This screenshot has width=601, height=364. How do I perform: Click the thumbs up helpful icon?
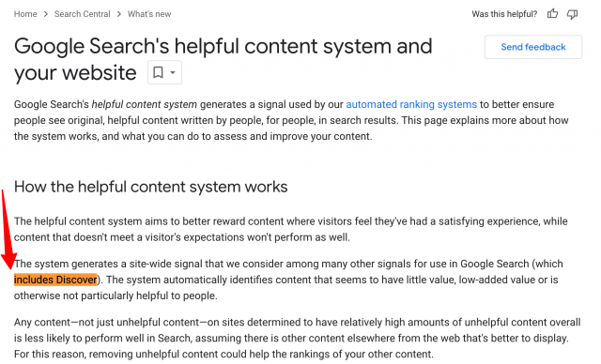552,14
